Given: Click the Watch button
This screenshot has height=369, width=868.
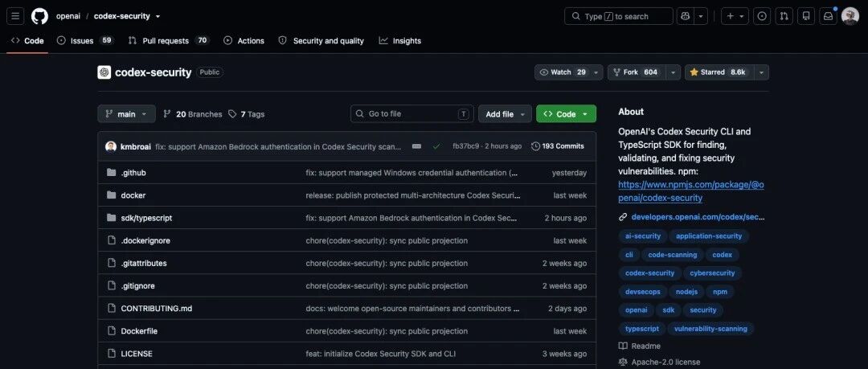Looking at the screenshot, I should (x=563, y=72).
